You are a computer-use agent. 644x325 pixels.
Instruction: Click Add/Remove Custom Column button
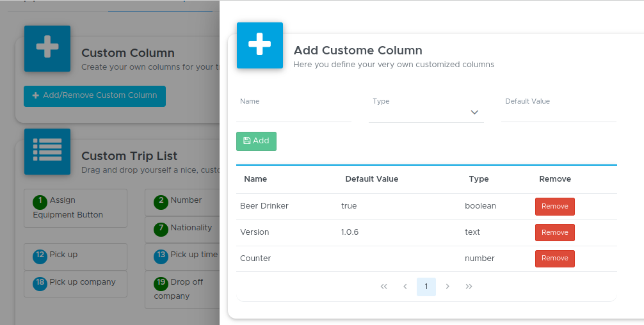pyautogui.click(x=95, y=96)
